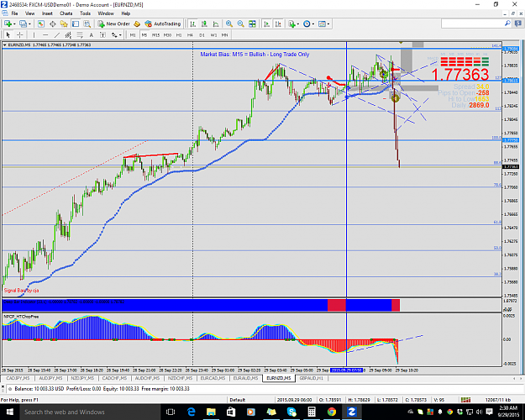525x420 pixels.
Task: Open the Insert menu
Action: coord(47,13)
